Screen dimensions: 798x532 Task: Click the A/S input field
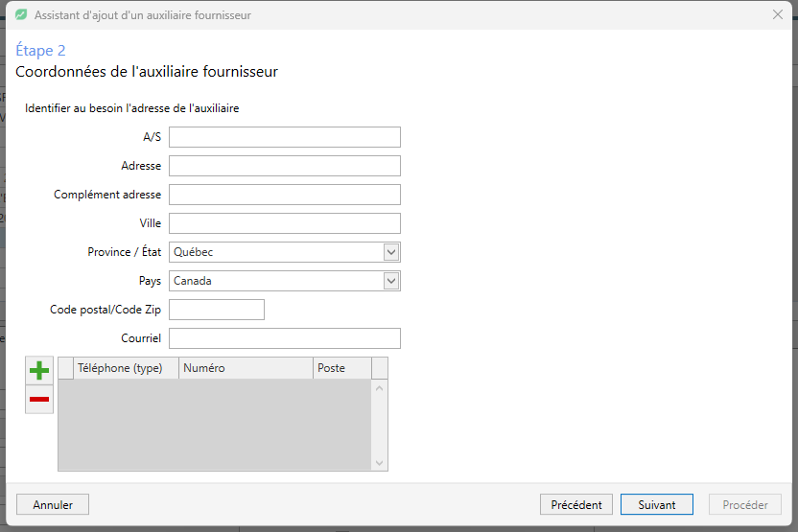(285, 137)
